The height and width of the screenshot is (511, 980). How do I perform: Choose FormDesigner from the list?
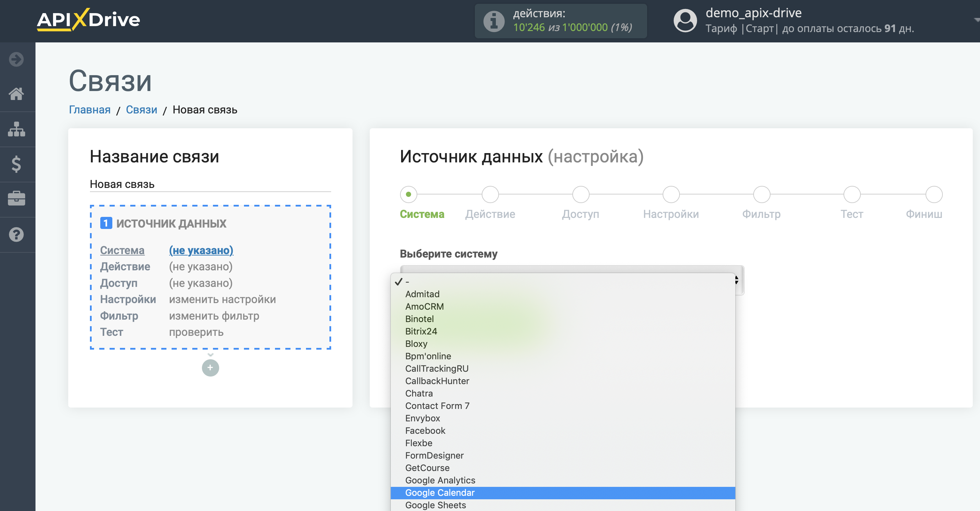563,455
